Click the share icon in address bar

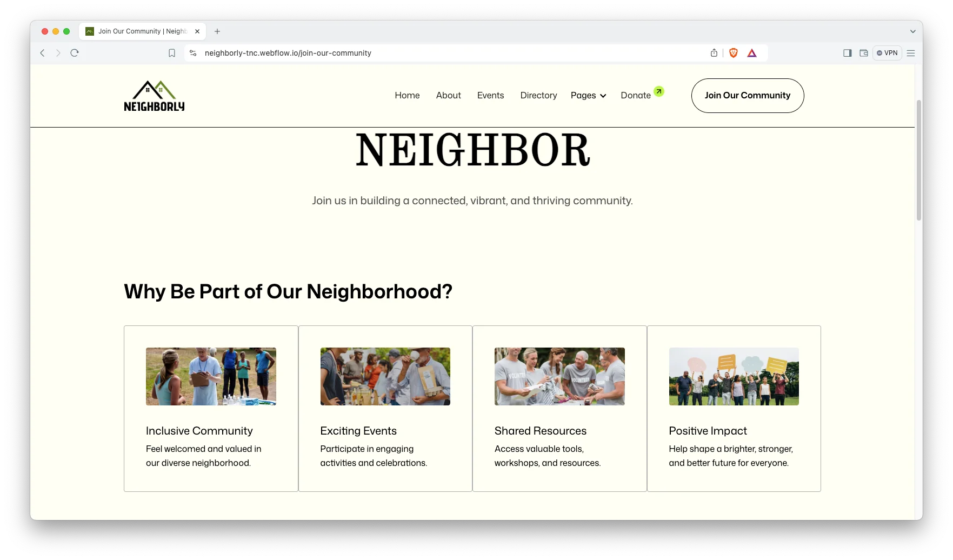click(714, 53)
